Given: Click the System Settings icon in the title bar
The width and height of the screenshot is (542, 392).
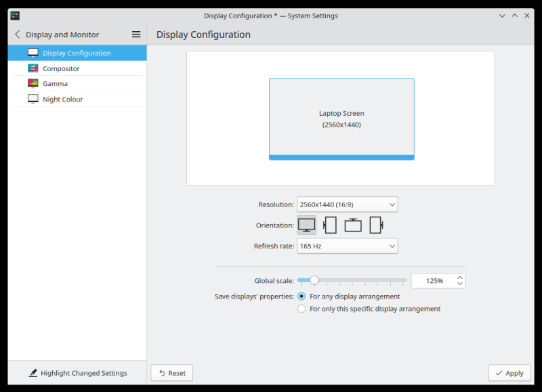Looking at the screenshot, I should pyautogui.click(x=15, y=16).
